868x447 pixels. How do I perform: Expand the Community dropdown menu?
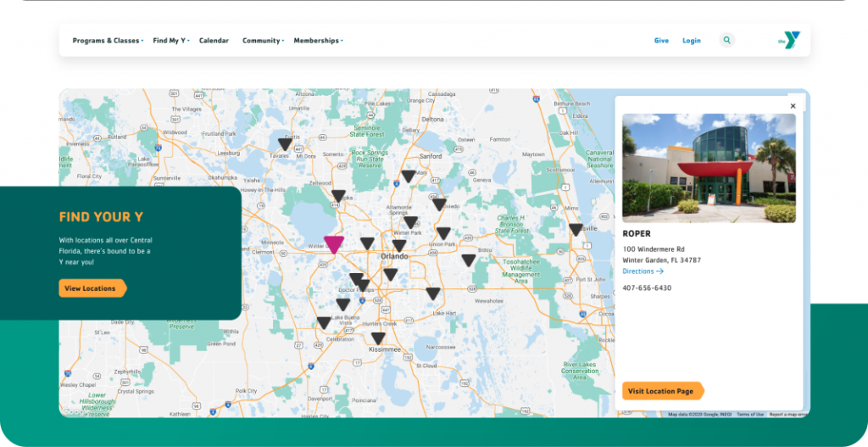click(x=263, y=41)
